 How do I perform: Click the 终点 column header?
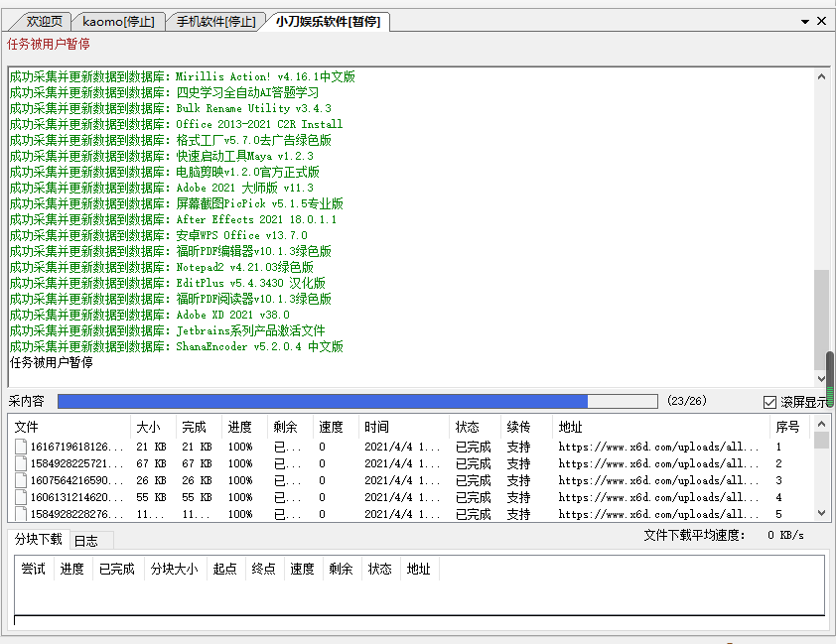coord(264,569)
